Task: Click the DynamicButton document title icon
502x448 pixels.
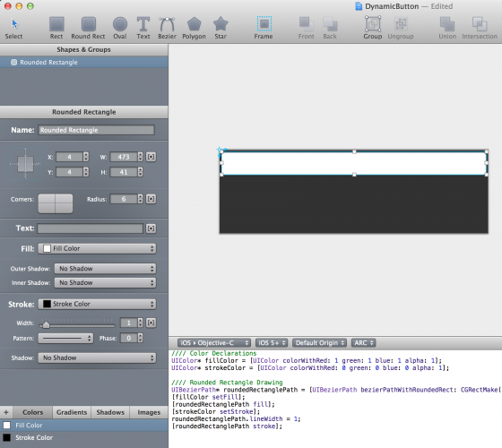Action: (x=359, y=6)
